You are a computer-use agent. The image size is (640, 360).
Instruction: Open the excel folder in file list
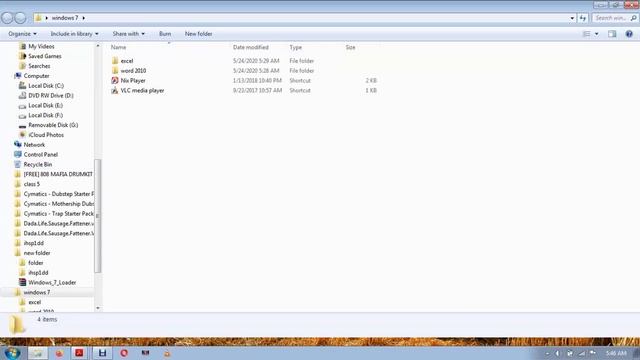coord(127,61)
